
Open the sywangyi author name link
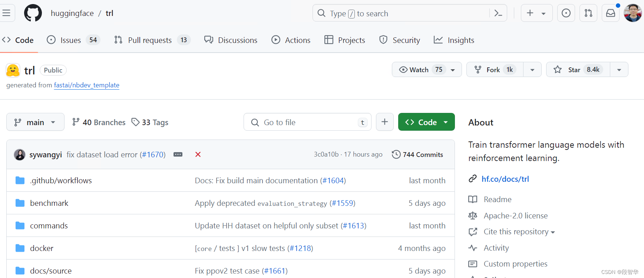[46, 154]
